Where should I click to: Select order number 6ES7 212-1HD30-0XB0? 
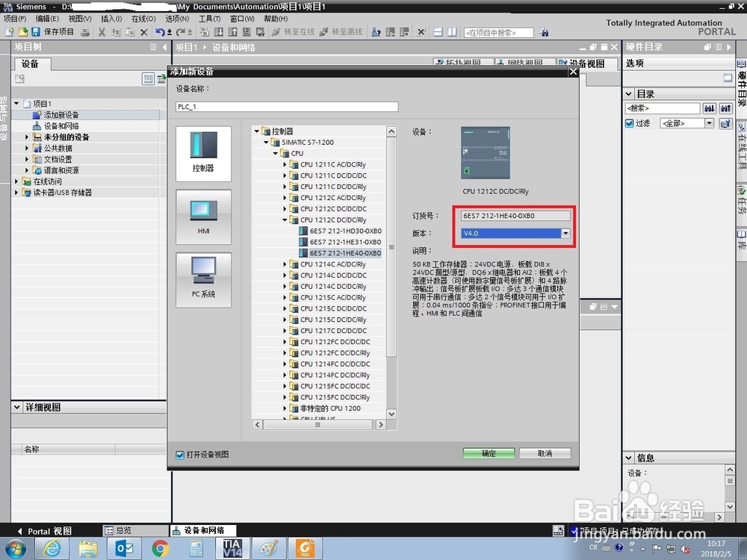click(345, 231)
